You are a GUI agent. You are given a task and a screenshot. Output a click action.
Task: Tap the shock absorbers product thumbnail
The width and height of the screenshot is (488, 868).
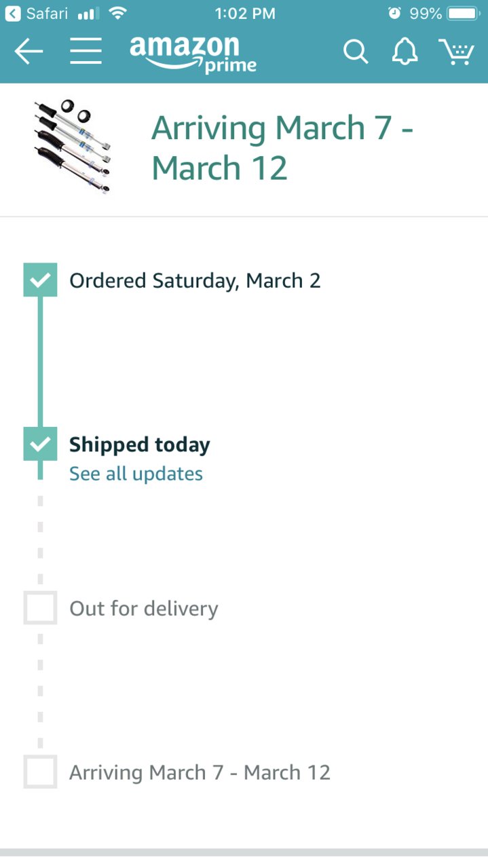coord(73,147)
